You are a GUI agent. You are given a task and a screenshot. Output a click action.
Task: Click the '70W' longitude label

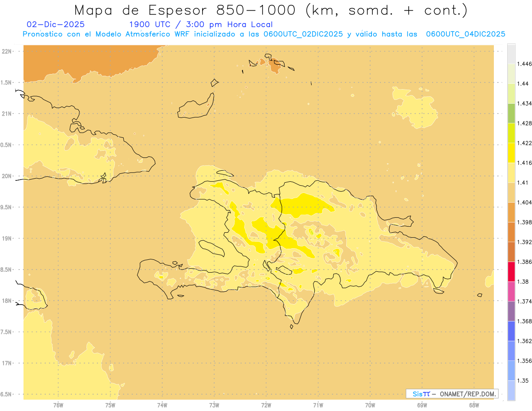370,405
